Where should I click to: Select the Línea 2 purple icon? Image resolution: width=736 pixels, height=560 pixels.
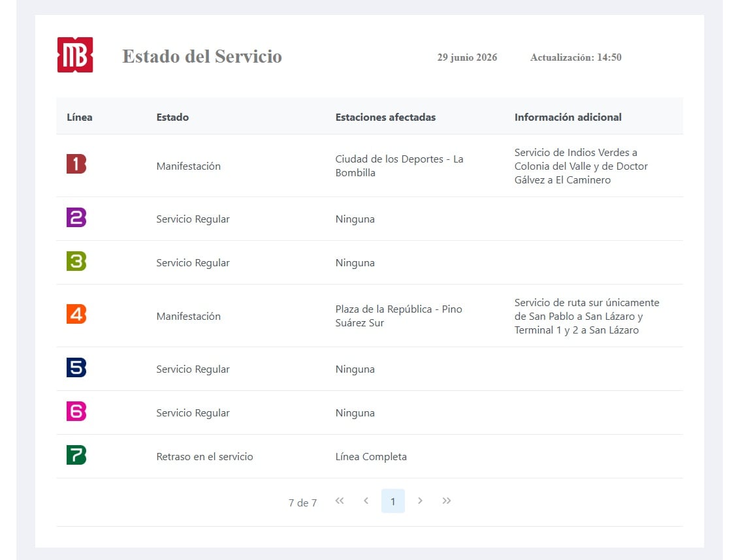pyautogui.click(x=76, y=217)
